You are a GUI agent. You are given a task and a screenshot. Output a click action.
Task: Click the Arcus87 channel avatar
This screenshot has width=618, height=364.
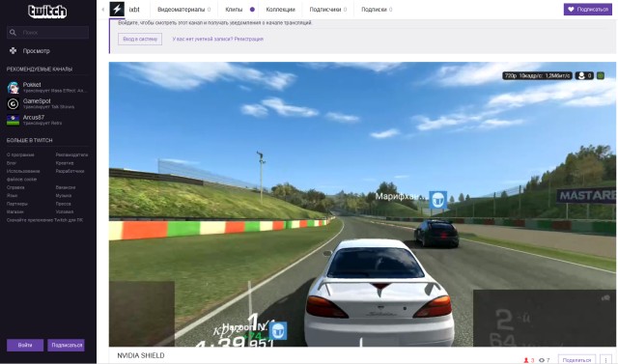(13, 120)
